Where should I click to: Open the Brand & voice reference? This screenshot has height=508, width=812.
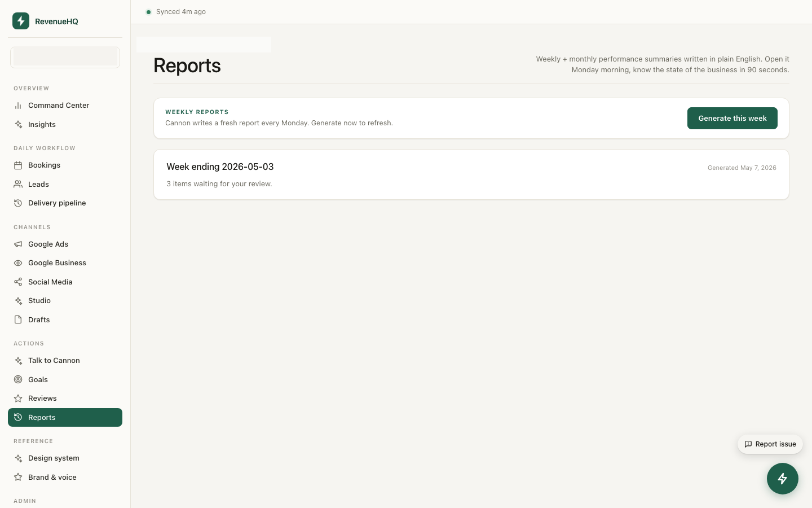coord(65,478)
